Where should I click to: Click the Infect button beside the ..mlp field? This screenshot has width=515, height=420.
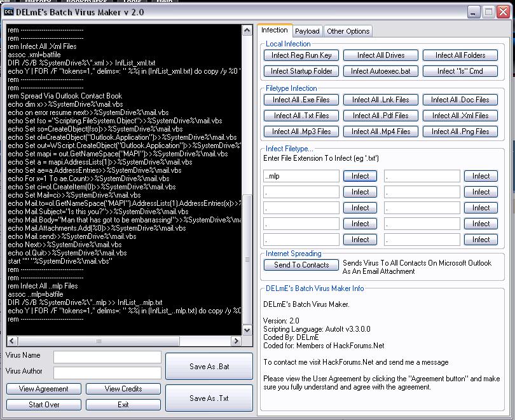click(x=360, y=176)
